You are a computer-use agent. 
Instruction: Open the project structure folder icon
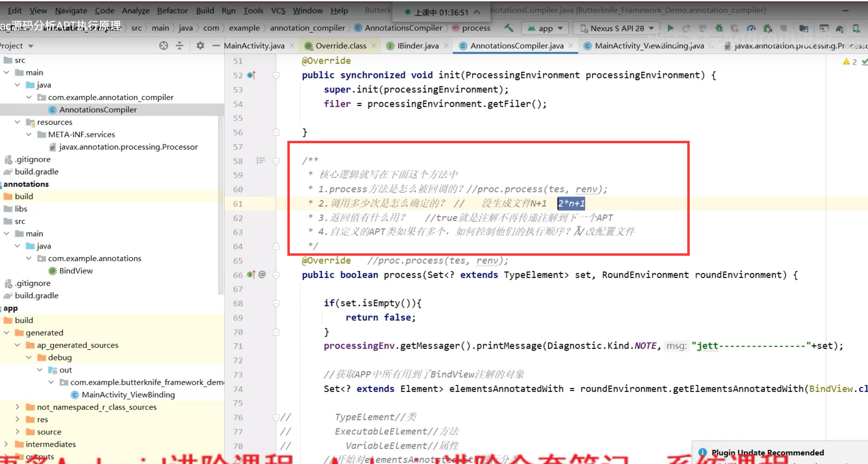(x=804, y=28)
